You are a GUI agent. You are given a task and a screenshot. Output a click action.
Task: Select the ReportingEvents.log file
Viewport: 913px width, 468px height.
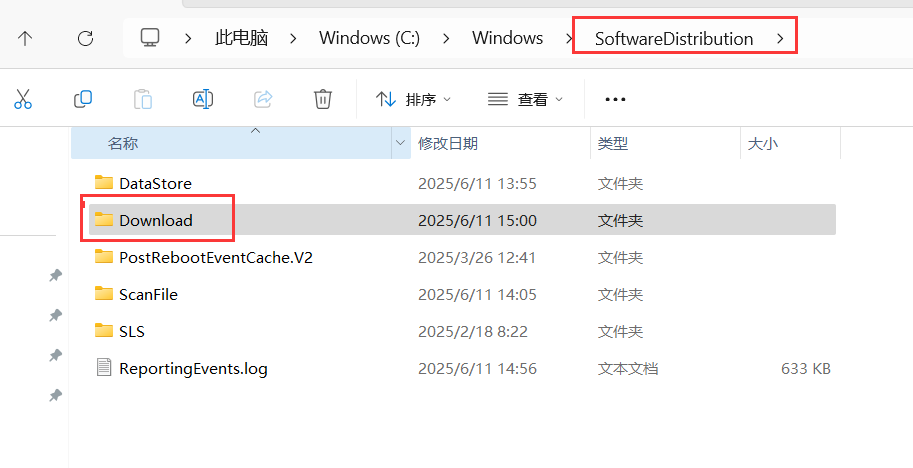point(462,368)
